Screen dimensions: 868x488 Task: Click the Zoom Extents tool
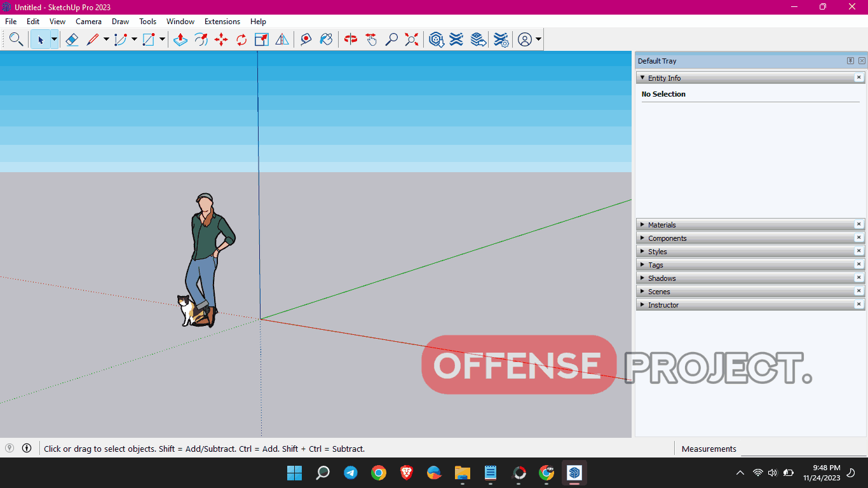[412, 39]
